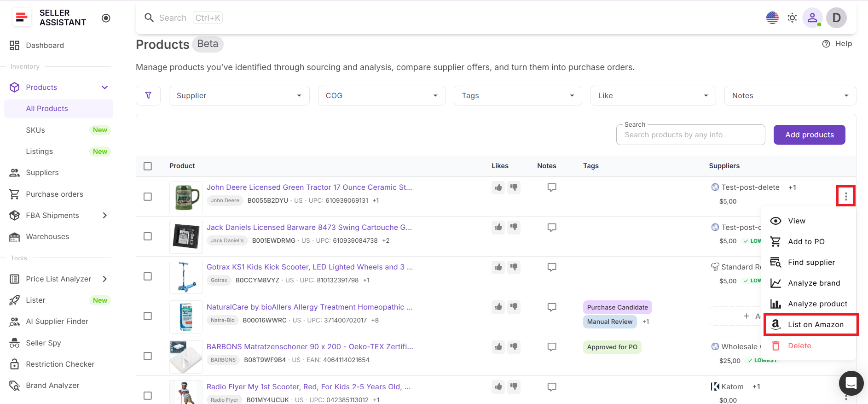
Task: Toggle the light/dark theme sun icon
Action: tap(792, 18)
